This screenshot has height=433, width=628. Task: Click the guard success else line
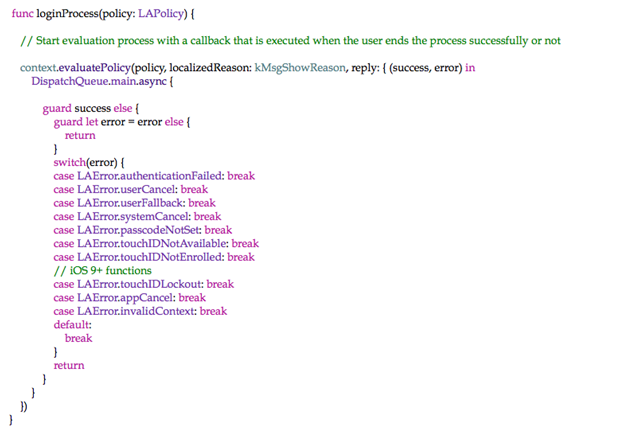coord(91,109)
